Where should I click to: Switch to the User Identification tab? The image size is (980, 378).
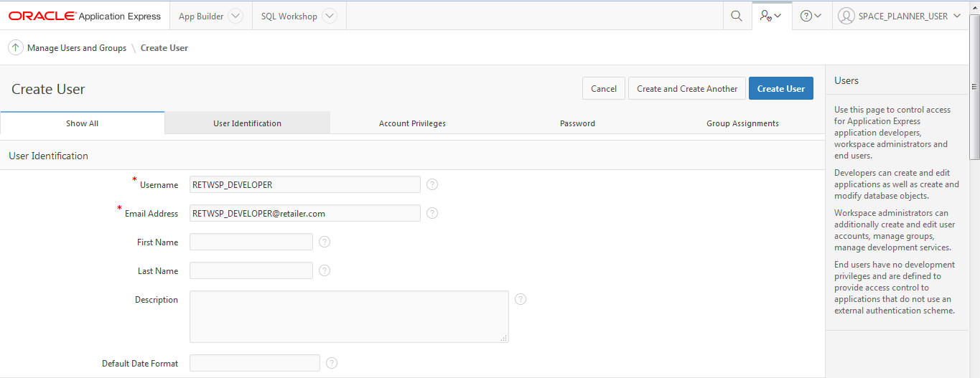(247, 123)
